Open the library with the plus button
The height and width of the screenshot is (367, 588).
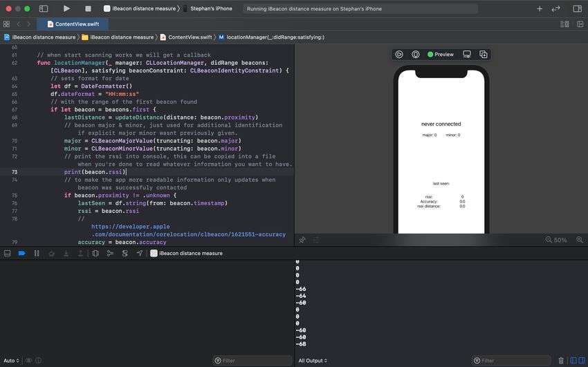click(540, 8)
